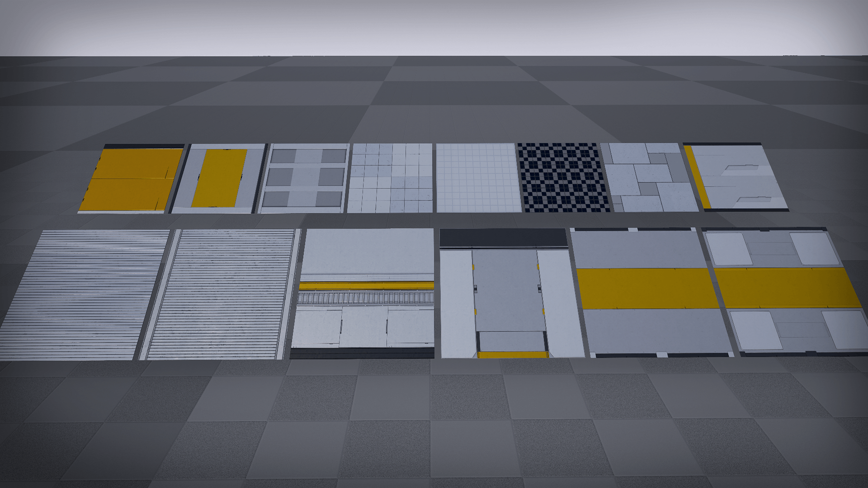The height and width of the screenshot is (488, 868).
Task: Select the panel with yellow center and grey border
Action: (219, 178)
